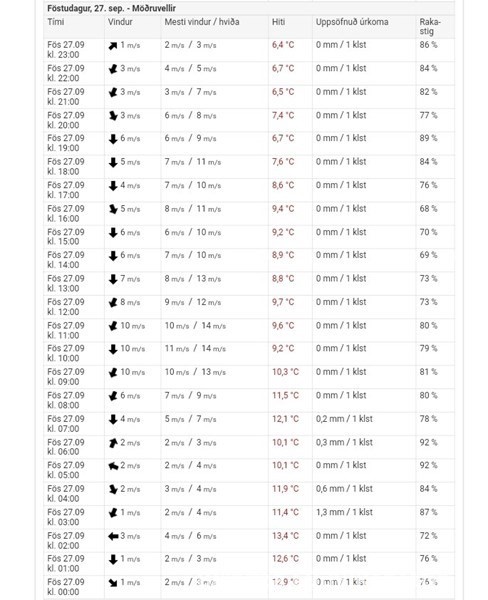The width and height of the screenshot is (488, 600).
Task: Click the Rakastig column header
Action: (430, 26)
